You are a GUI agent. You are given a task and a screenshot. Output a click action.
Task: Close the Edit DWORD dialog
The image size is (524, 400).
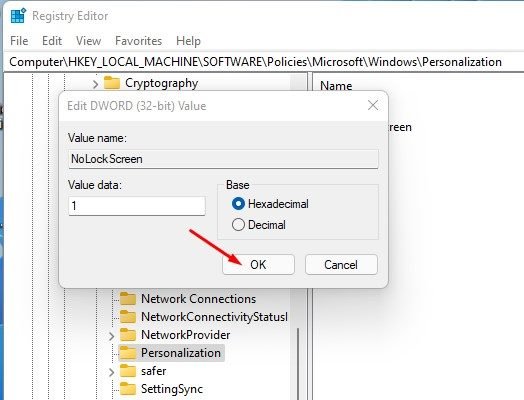coord(373,105)
